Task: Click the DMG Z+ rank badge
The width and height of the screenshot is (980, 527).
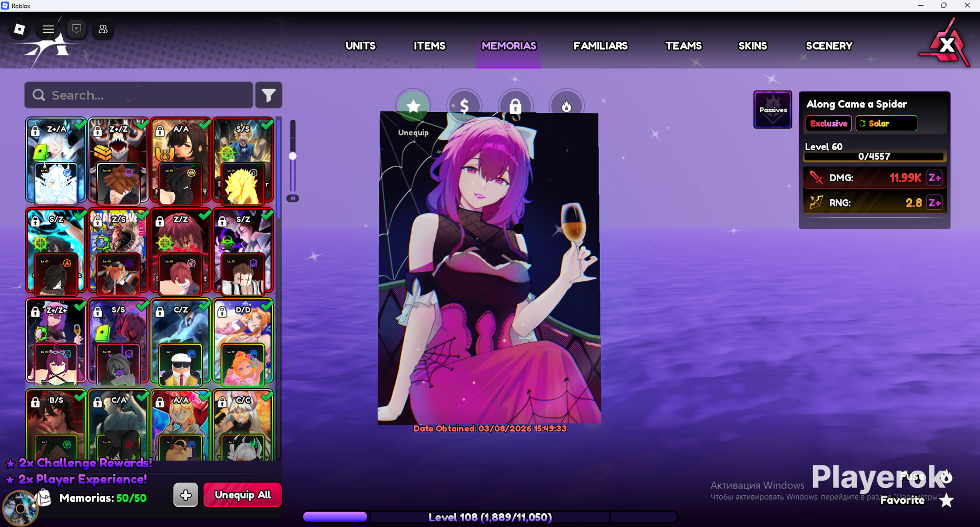Action: pyautogui.click(x=935, y=178)
